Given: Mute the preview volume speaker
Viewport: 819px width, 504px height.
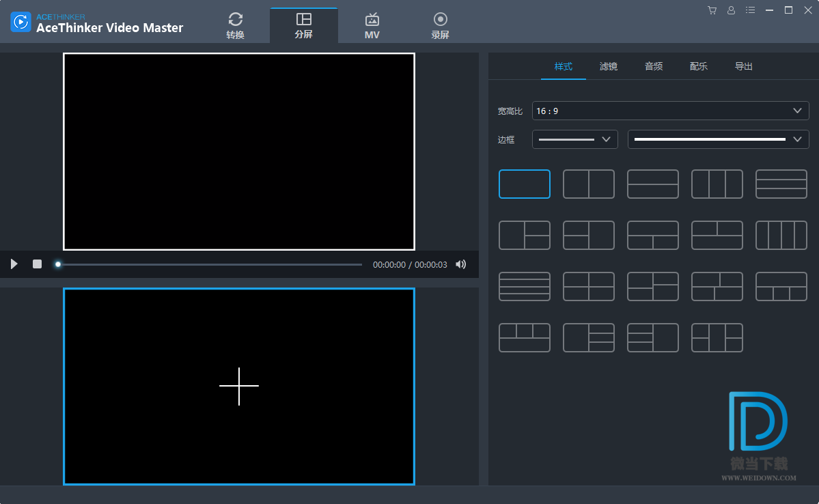Looking at the screenshot, I should (460, 264).
